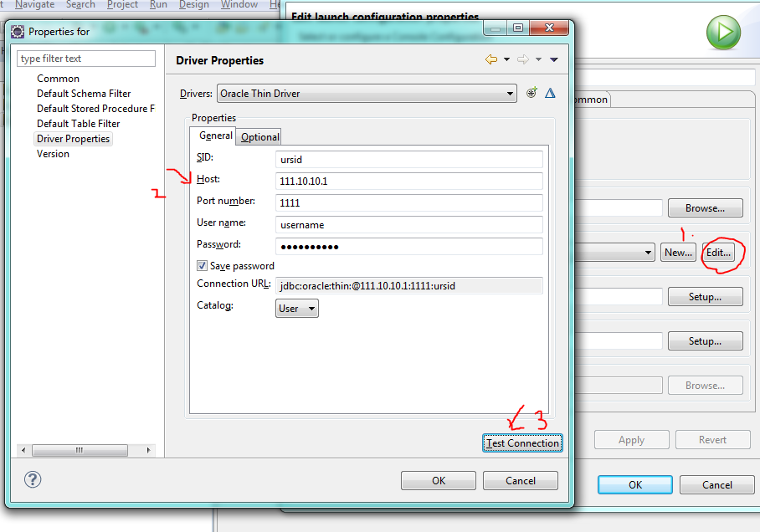Toggle the Save password checkbox
This screenshot has height=532, width=760.
[202, 265]
